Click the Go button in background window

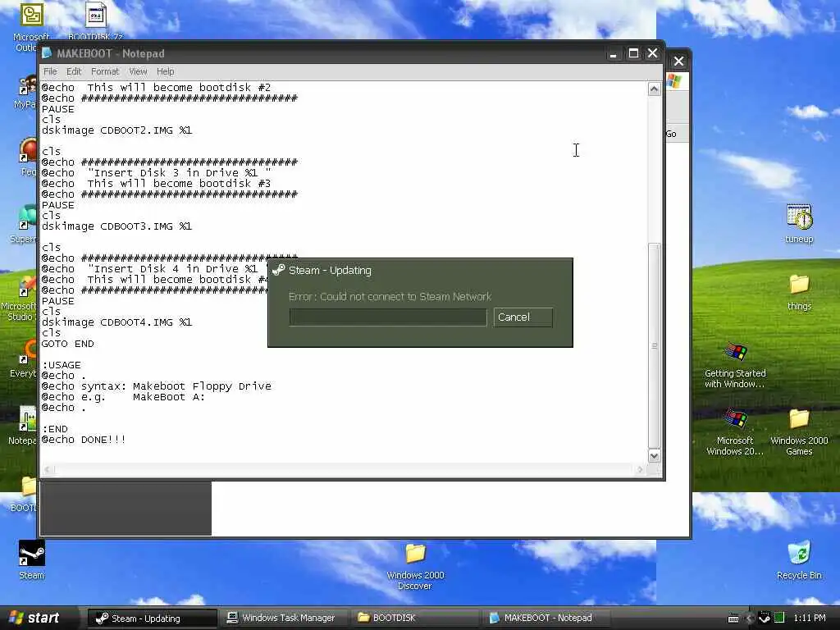coord(671,134)
